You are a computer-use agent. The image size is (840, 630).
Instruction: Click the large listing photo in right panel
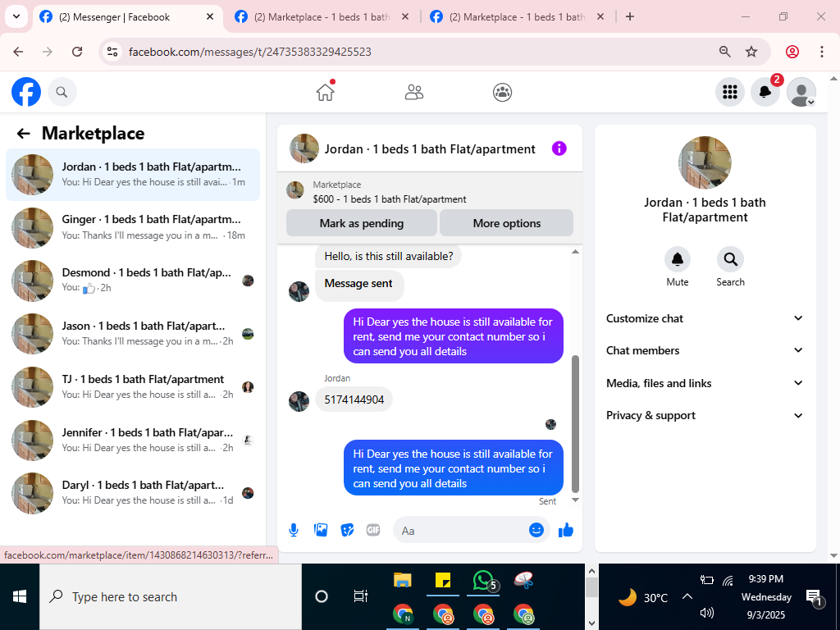(x=705, y=163)
